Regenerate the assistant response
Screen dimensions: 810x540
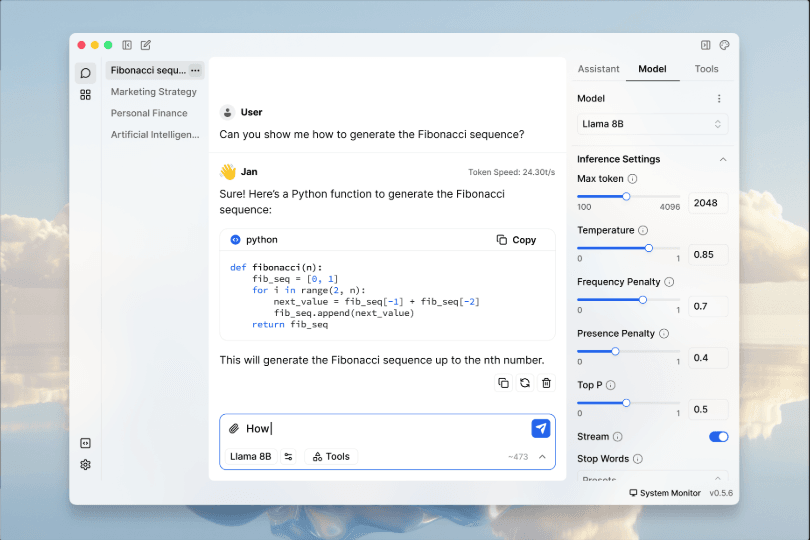[525, 383]
